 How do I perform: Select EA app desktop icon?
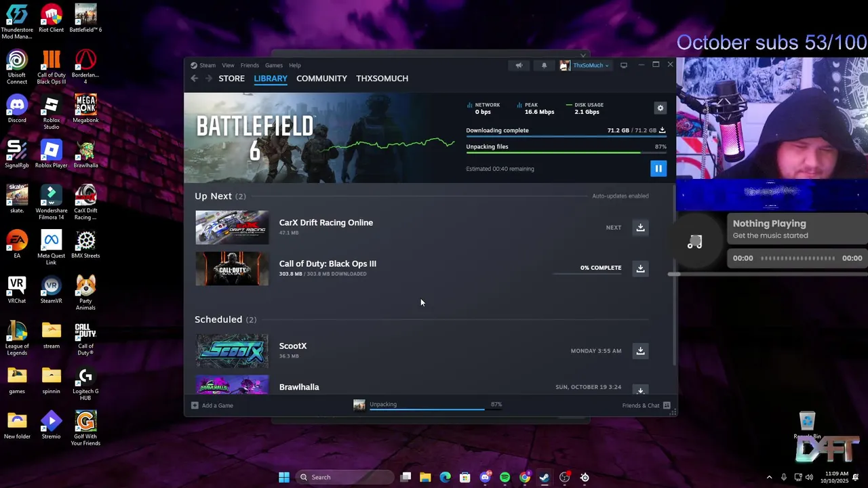tap(17, 245)
